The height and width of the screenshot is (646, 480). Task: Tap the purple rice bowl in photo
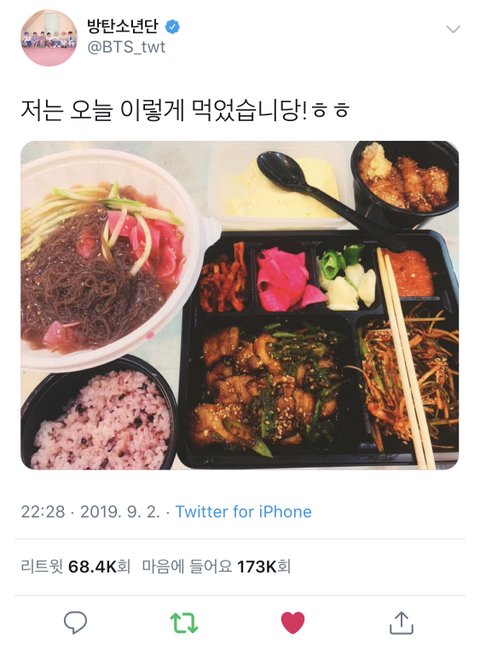coord(99,416)
